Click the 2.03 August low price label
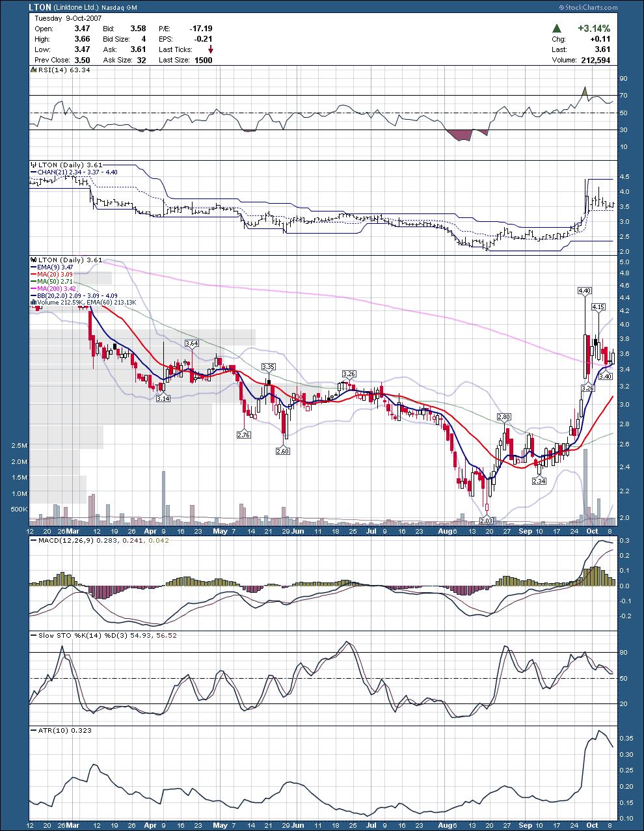Viewport: 644px width, 831px height. coord(486,521)
